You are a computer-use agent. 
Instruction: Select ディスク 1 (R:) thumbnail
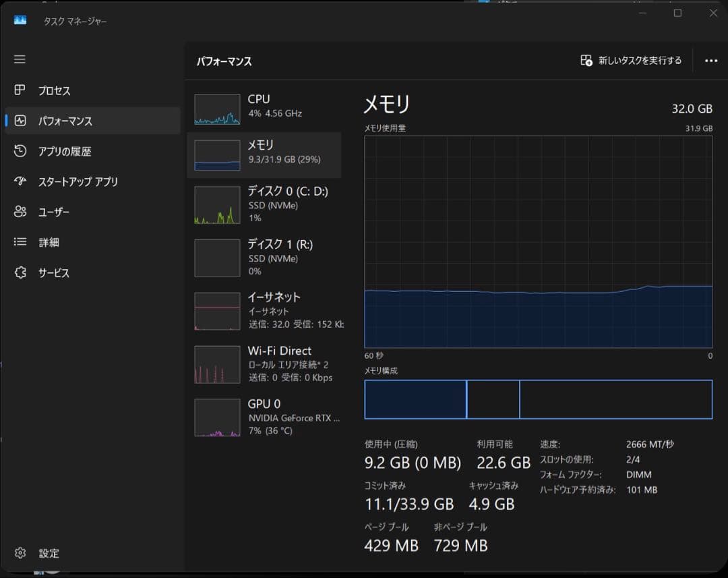218,258
